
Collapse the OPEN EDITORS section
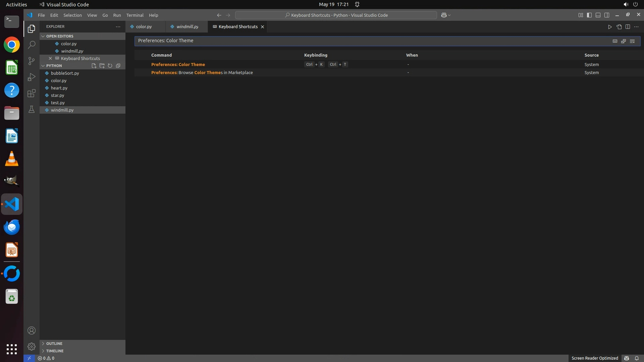(60, 36)
